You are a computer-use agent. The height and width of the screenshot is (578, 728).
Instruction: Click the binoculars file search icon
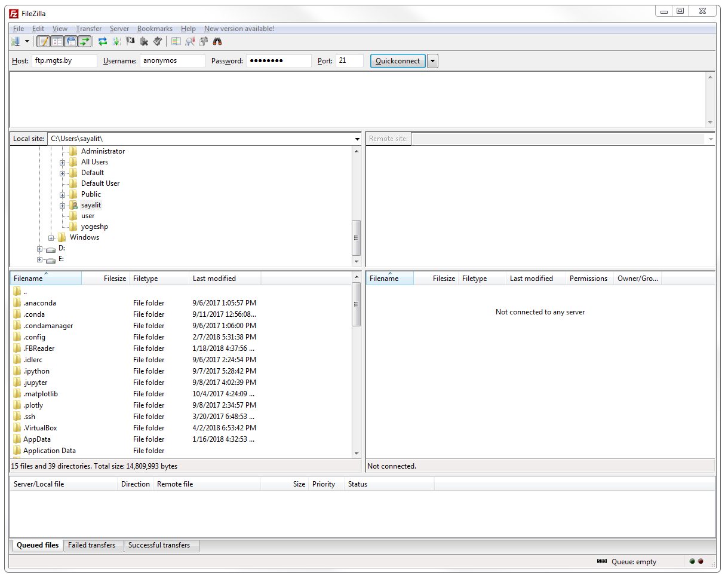pos(218,42)
